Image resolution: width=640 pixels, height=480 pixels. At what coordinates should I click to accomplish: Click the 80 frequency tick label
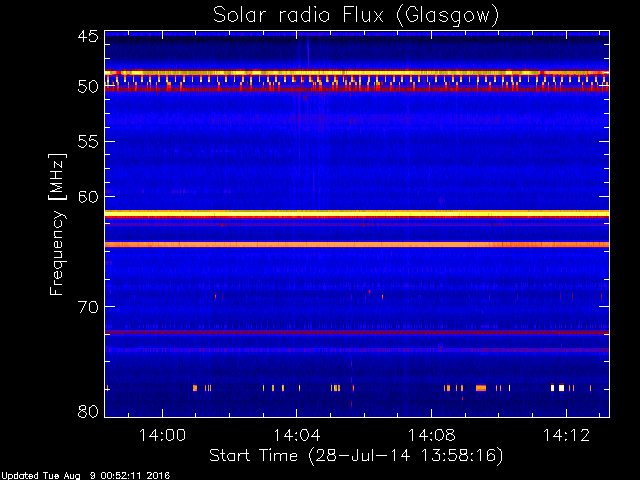click(88, 411)
